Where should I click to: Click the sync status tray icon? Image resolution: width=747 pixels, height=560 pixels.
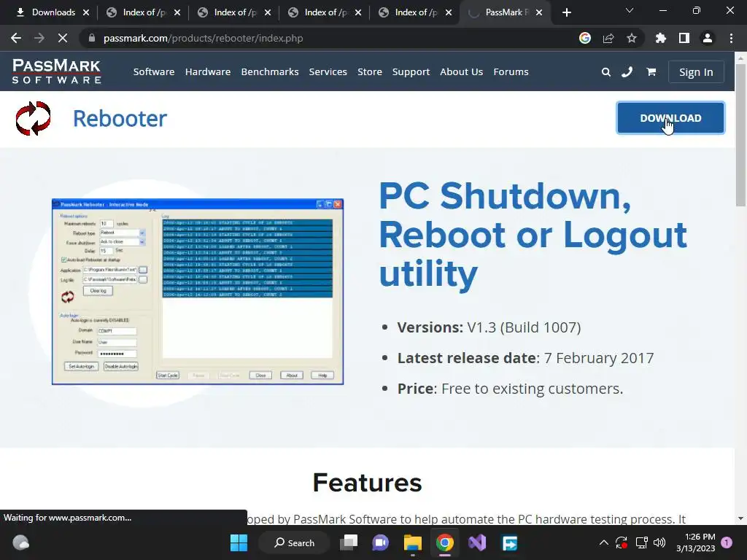click(622, 542)
